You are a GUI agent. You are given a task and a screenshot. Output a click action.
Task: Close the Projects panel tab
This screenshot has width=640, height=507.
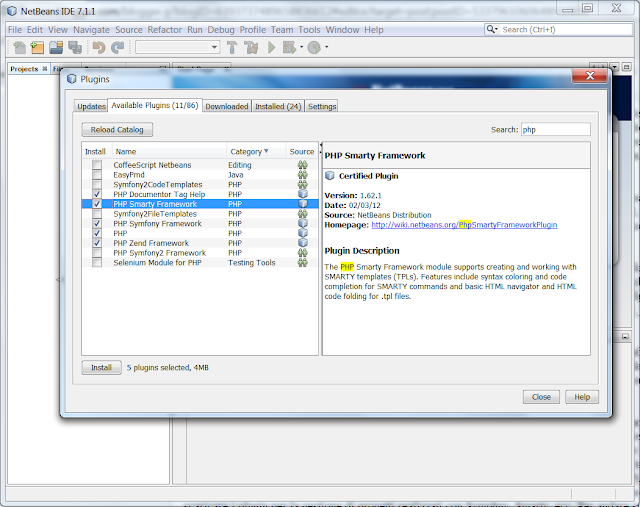[x=44, y=69]
